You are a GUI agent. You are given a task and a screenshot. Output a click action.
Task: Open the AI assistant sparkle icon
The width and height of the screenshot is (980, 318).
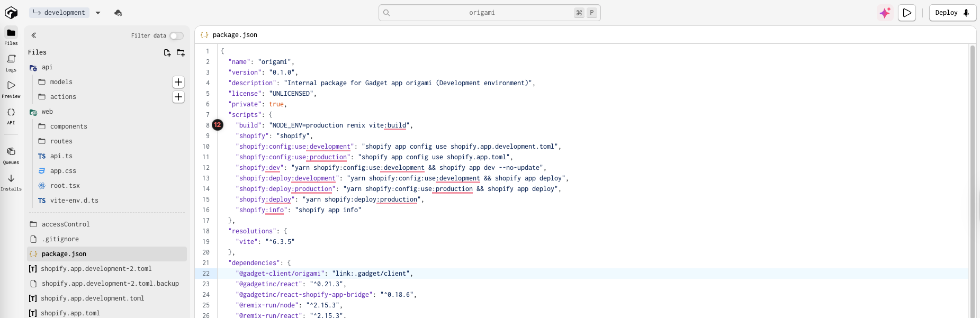(885, 13)
